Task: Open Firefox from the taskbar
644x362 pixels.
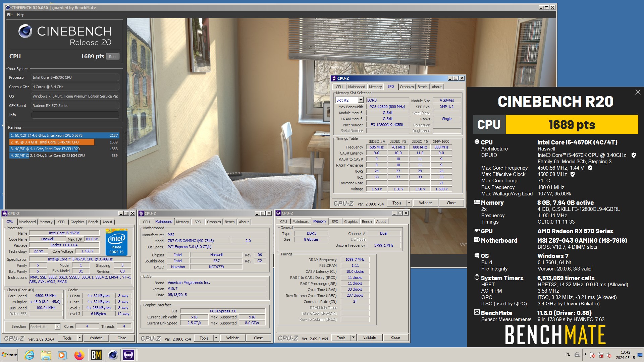Action: [x=79, y=355]
